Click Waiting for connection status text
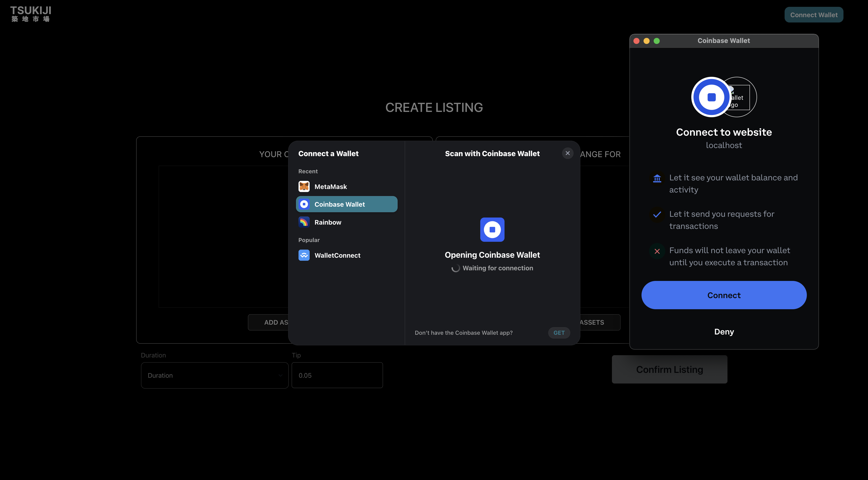 coord(498,268)
